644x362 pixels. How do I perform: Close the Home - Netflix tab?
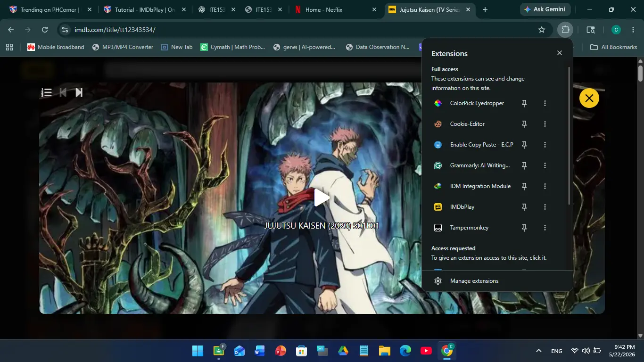tap(374, 9)
